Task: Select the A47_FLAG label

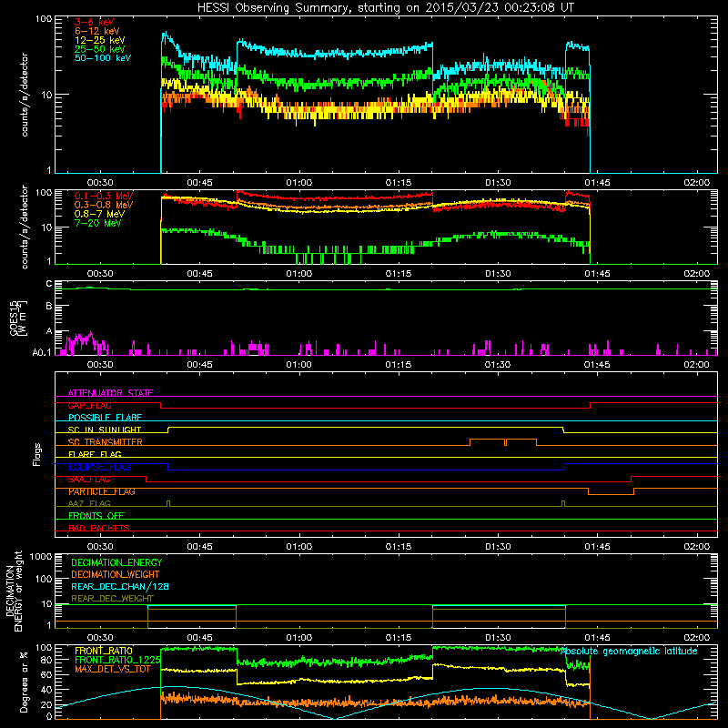Action: (x=89, y=503)
